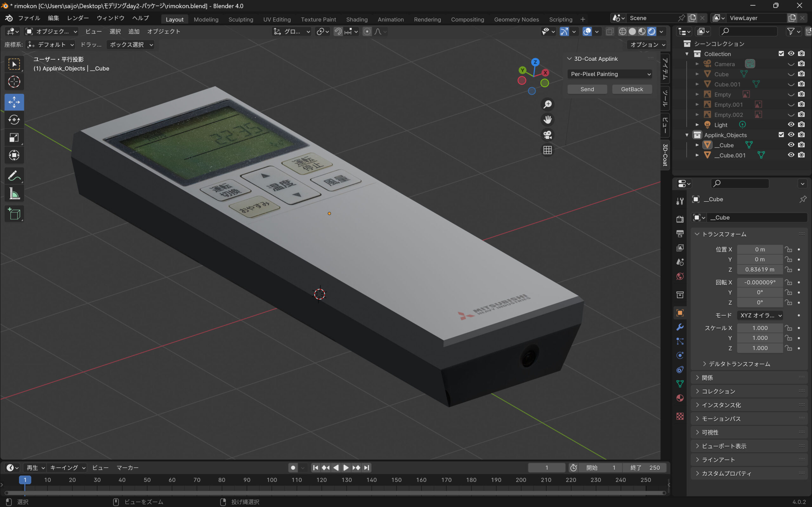Switch to orthographic grid view toggle

(x=547, y=150)
